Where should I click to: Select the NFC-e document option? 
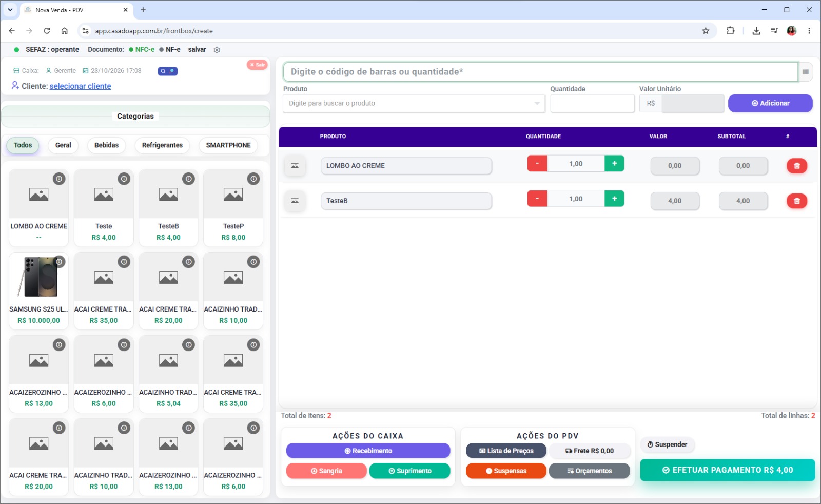tap(142, 50)
